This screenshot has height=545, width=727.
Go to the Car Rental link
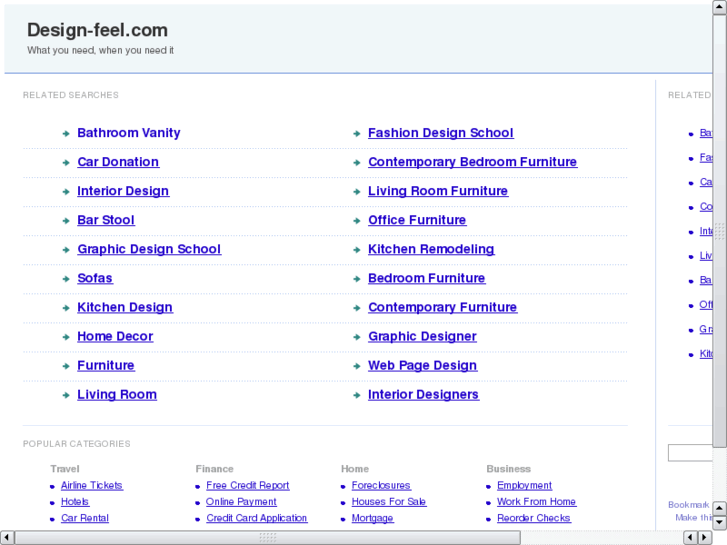point(85,518)
